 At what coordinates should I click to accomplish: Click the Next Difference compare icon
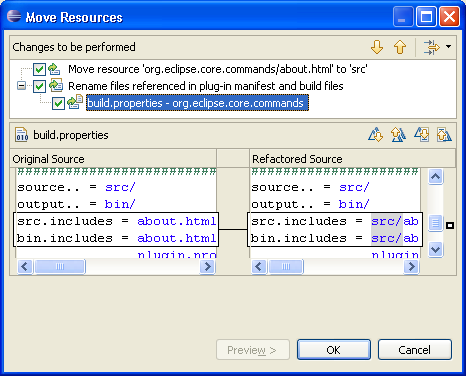(376, 135)
